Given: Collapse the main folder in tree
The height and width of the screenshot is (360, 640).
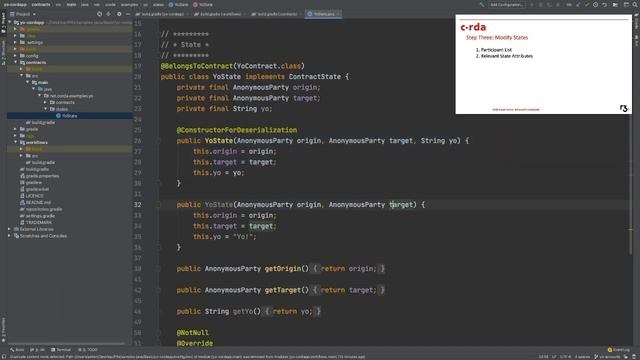Looking at the screenshot, I should pos(28,82).
